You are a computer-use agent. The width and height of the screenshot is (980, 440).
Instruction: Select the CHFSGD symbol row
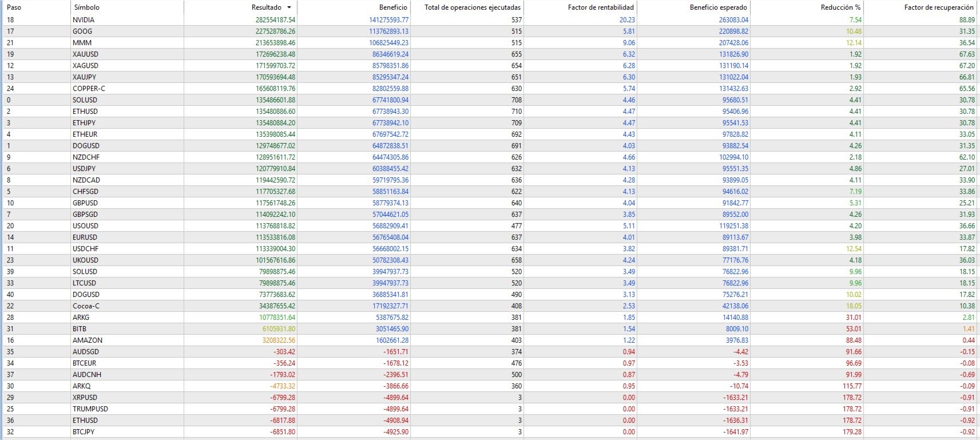490,191
